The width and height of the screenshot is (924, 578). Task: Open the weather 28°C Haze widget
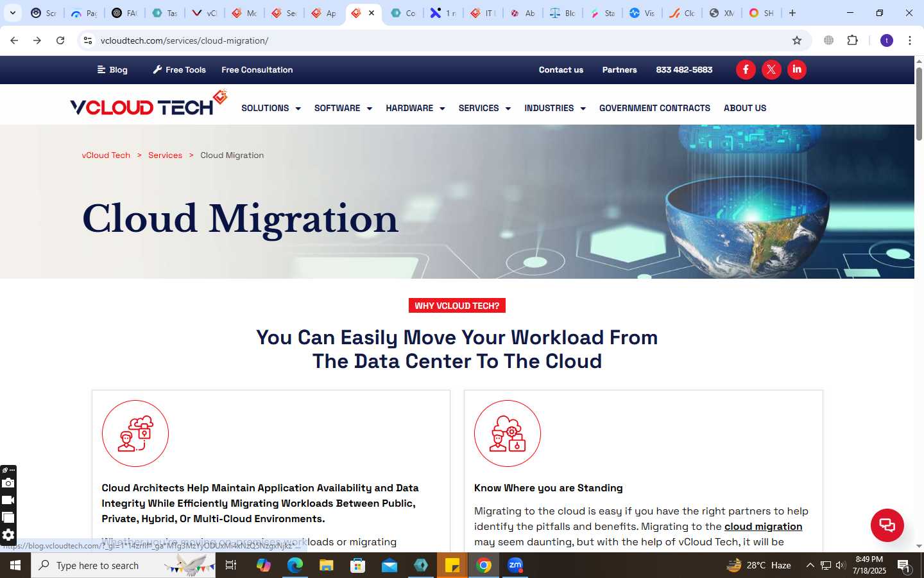[758, 565]
